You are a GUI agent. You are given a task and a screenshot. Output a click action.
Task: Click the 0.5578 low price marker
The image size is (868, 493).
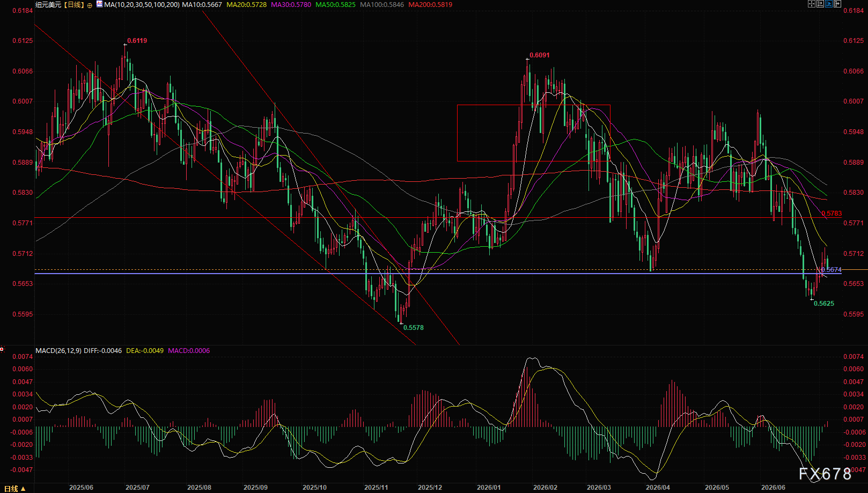[414, 328]
